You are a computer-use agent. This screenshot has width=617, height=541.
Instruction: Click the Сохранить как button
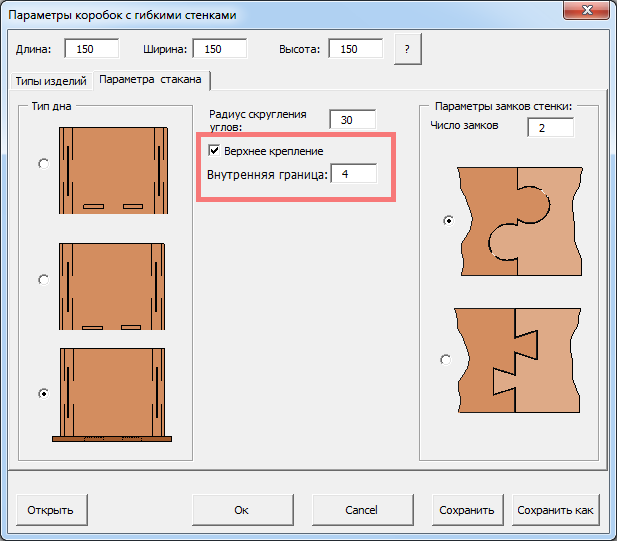point(556,510)
